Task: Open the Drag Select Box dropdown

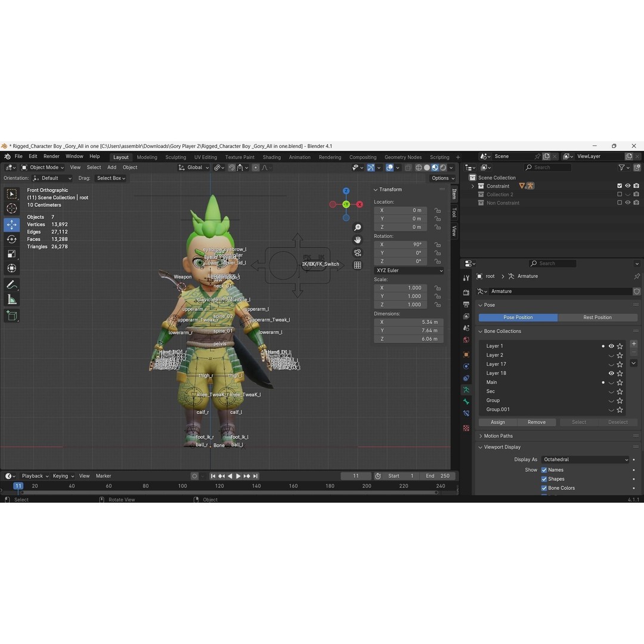Action: [111, 178]
